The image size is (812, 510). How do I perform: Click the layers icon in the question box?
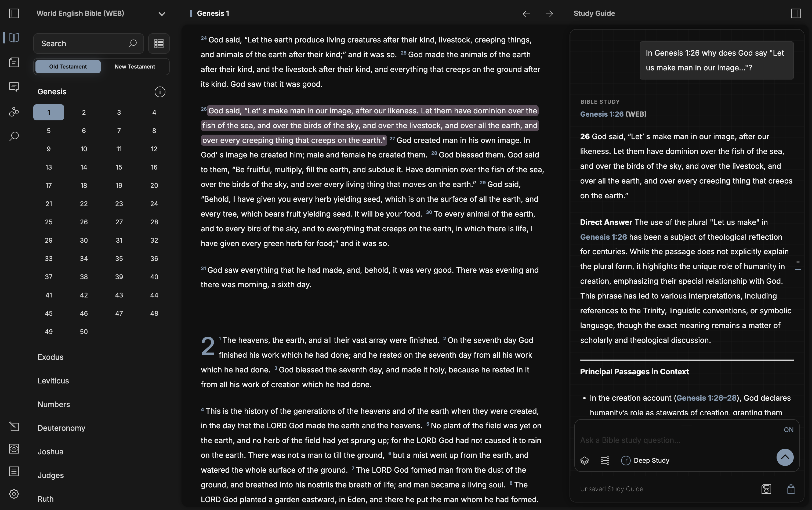coord(585,460)
